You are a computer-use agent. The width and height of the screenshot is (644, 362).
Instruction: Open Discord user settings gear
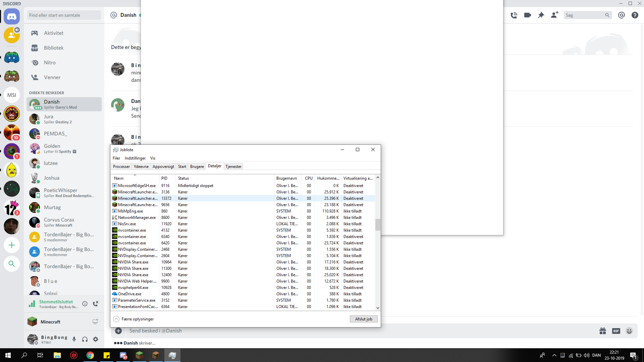click(96, 339)
